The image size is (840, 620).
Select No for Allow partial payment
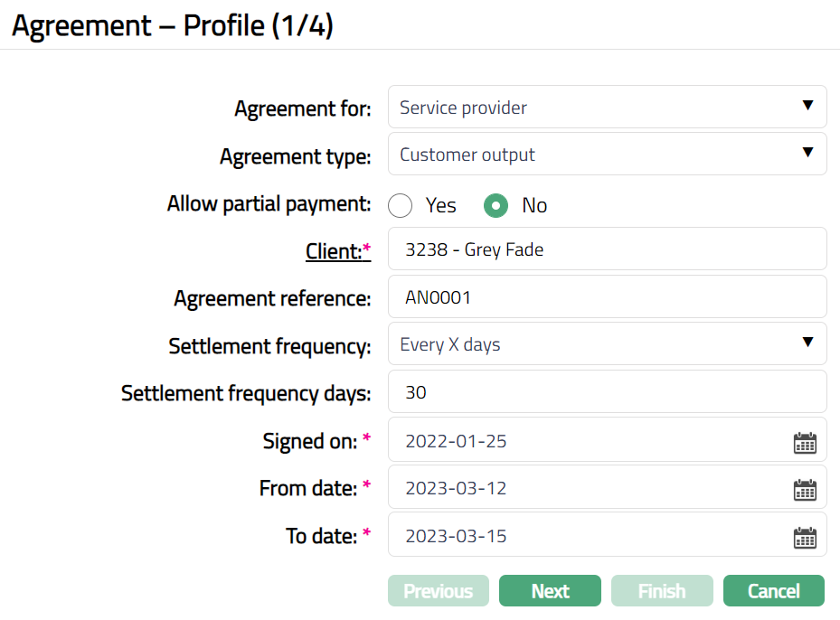[x=496, y=206]
